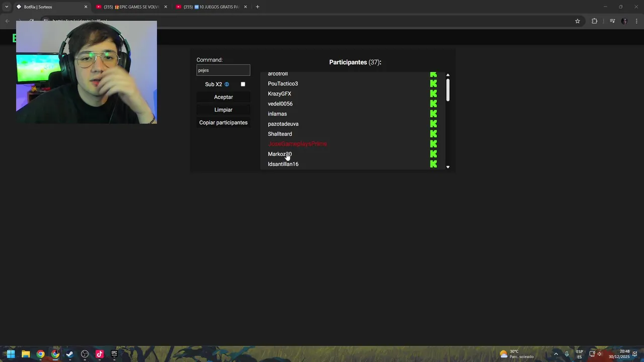The image size is (644, 362).
Task: Open the weather widget showing 30°C
Action: pyautogui.click(x=517, y=354)
